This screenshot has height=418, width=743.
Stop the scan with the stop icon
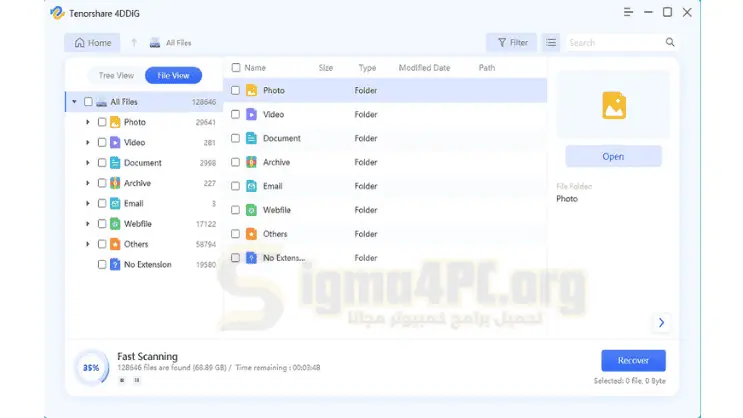point(122,380)
